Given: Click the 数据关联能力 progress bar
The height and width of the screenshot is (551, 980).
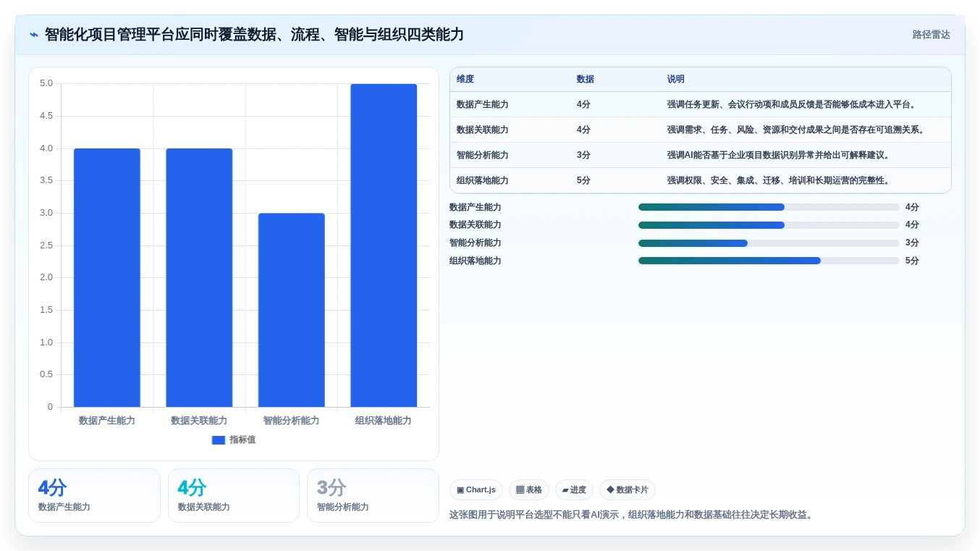Looking at the screenshot, I should tap(769, 225).
